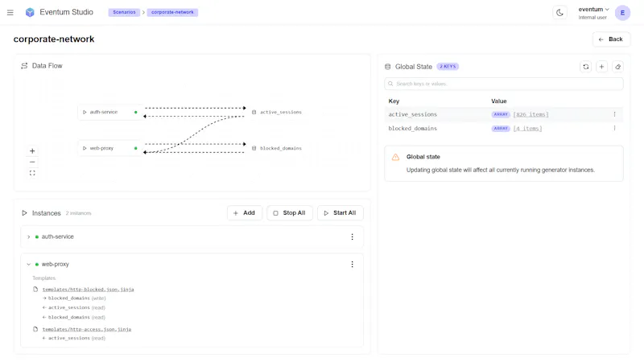This screenshot has height=362, width=644.
Task: Open options menu for active_sessions row
Action: pos(614,114)
